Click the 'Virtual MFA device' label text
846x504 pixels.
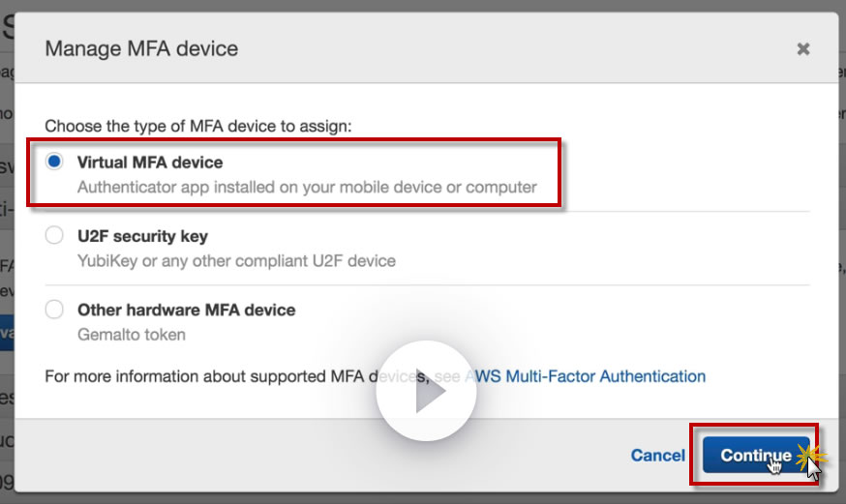[150, 163]
